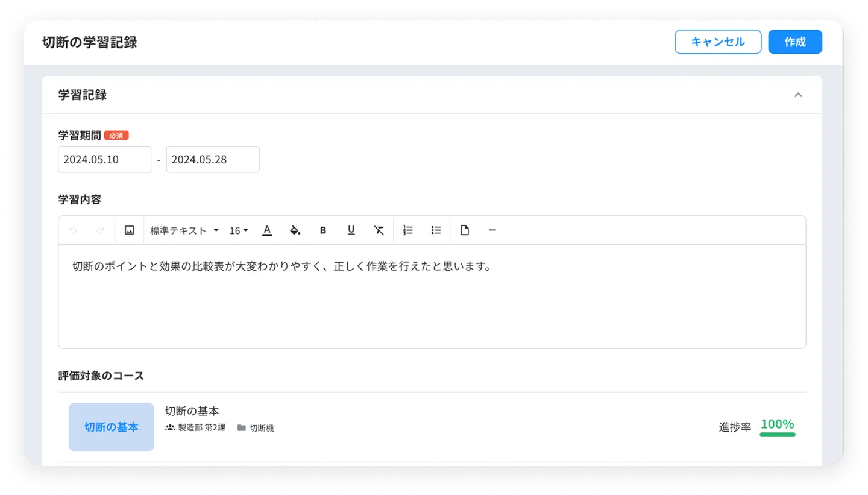Click the 評価対象のコース heading

(101, 376)
